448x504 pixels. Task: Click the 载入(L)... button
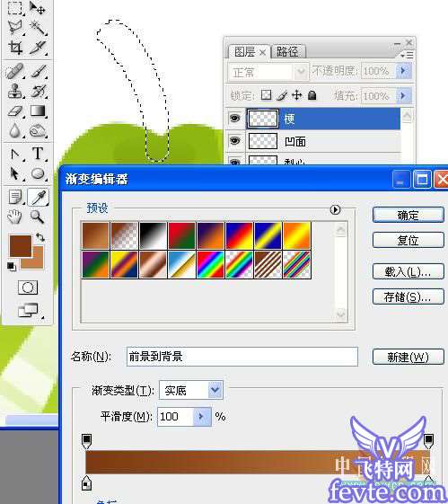pyautogui.click(x=408, y=272)
